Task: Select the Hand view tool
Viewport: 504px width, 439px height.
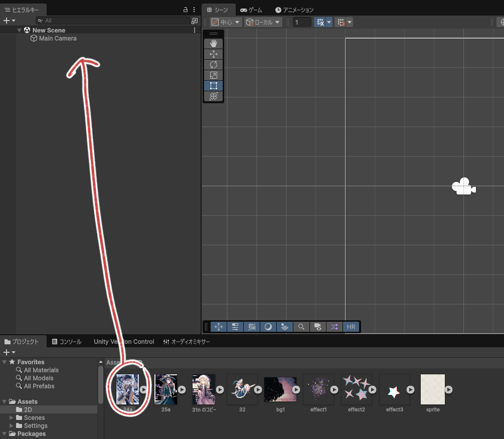Action: pyautogui.click(x=213, y=44)
